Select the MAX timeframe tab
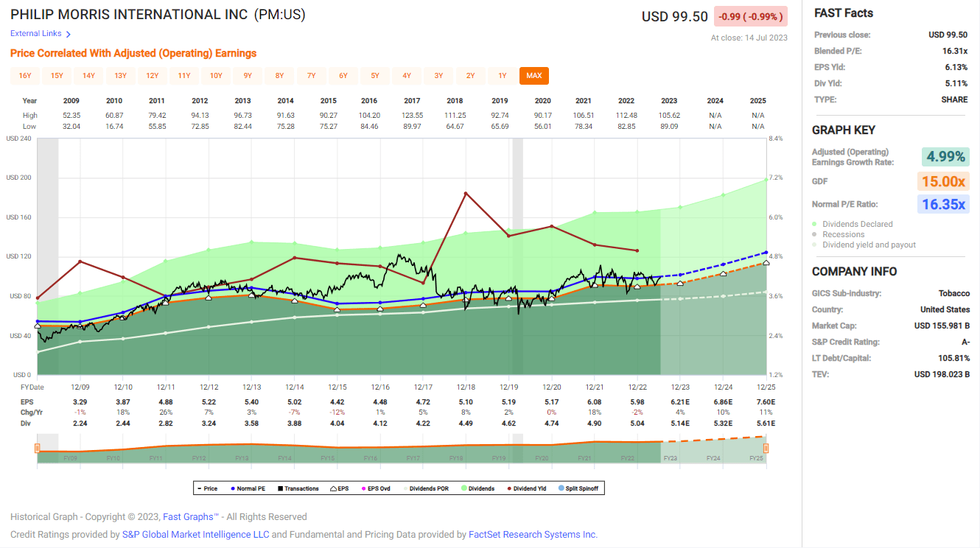 point(533,75)
